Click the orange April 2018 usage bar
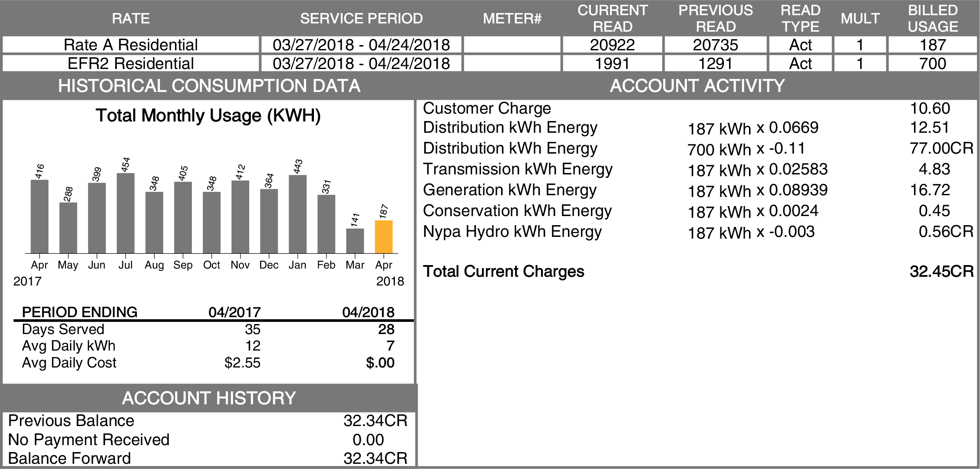Image resolution: width=980 pixels, height=469 pixels. (x=383, y=237)
